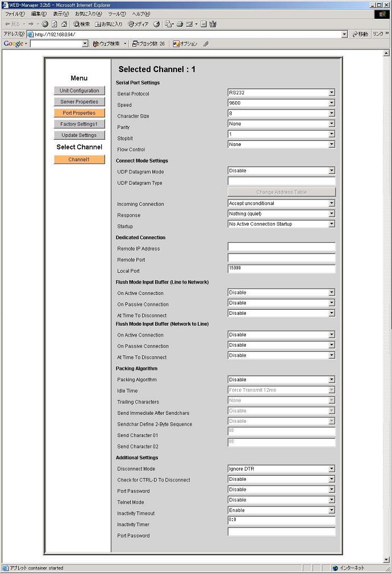Viewport: 392px width, 574px height.
Task: Open the Parity dropdown
Action: tap(281, 124)
